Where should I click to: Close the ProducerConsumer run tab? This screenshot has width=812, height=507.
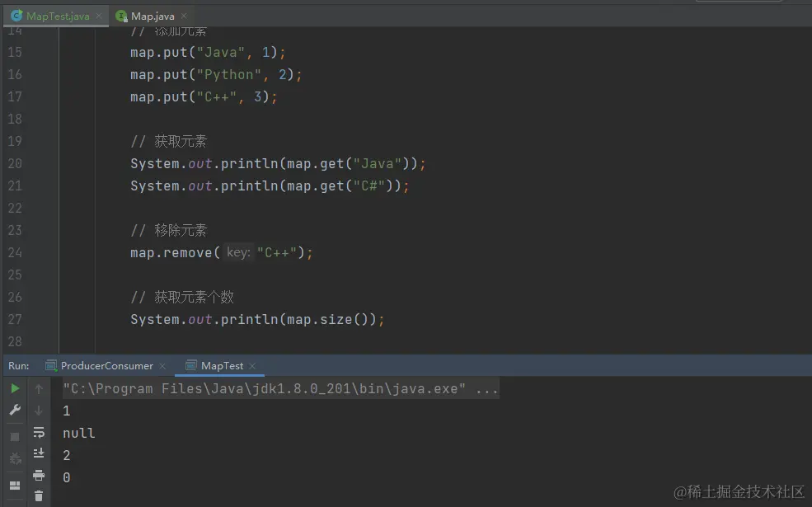(162, 366)
